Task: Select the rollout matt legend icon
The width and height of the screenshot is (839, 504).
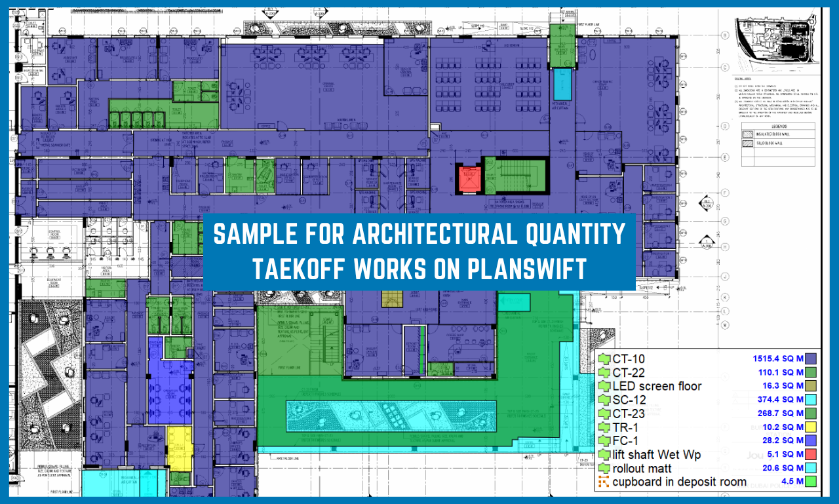Action: pos(604,469)
